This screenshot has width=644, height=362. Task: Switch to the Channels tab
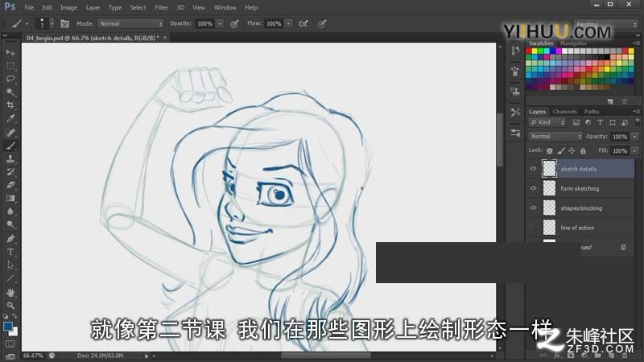pos(565,112)
